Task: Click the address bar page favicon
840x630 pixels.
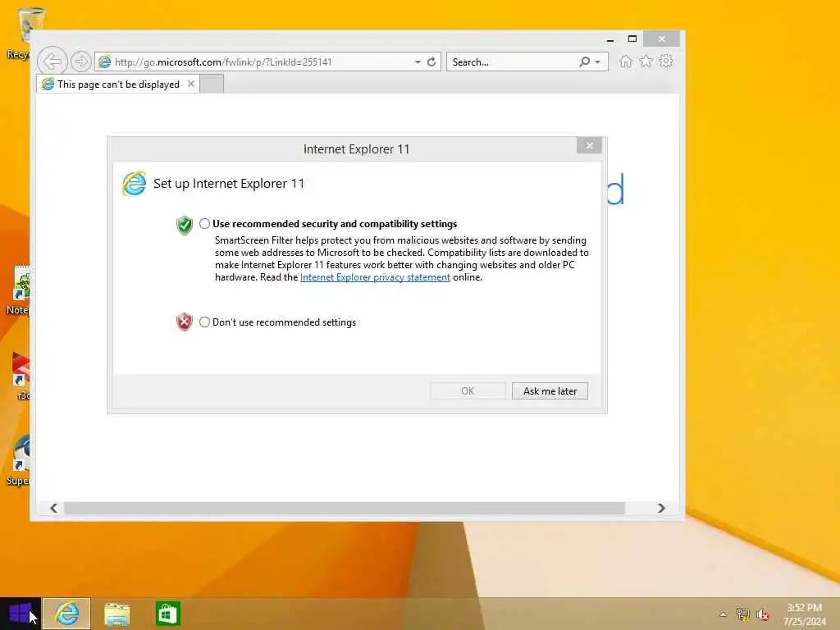Action: point(105,62)
